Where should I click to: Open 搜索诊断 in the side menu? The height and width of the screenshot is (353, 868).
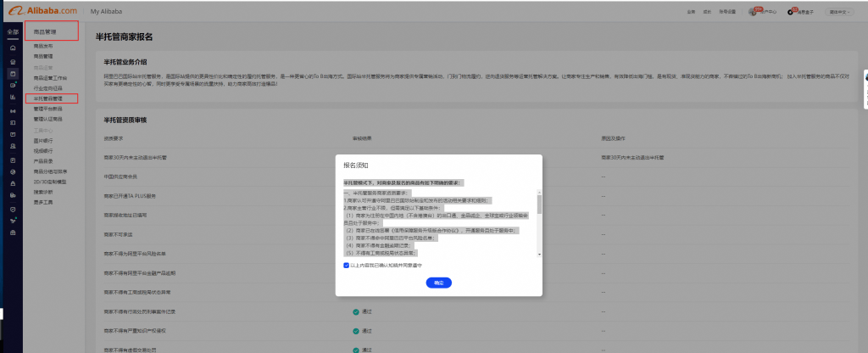43,193
